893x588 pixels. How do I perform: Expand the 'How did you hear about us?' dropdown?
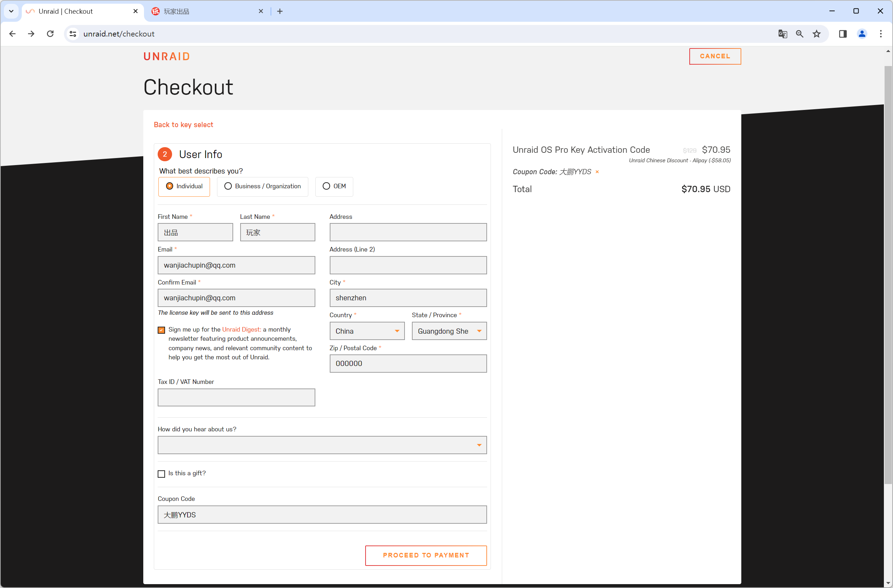point(322,445)
